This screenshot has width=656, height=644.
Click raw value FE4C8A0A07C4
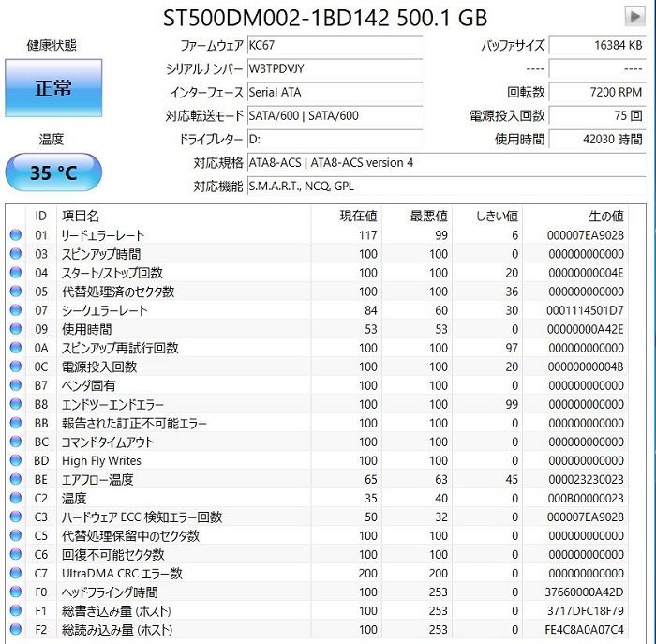tap(584, 630)
